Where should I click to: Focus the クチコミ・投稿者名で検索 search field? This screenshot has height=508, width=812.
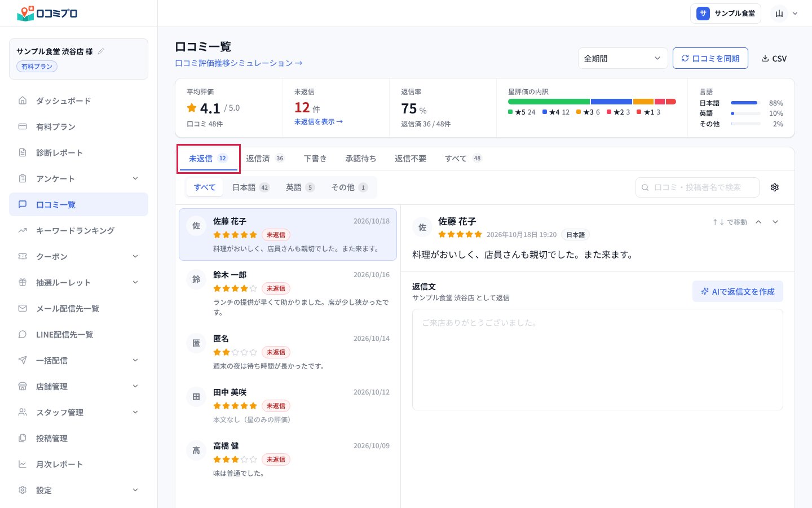coord(698,187)
